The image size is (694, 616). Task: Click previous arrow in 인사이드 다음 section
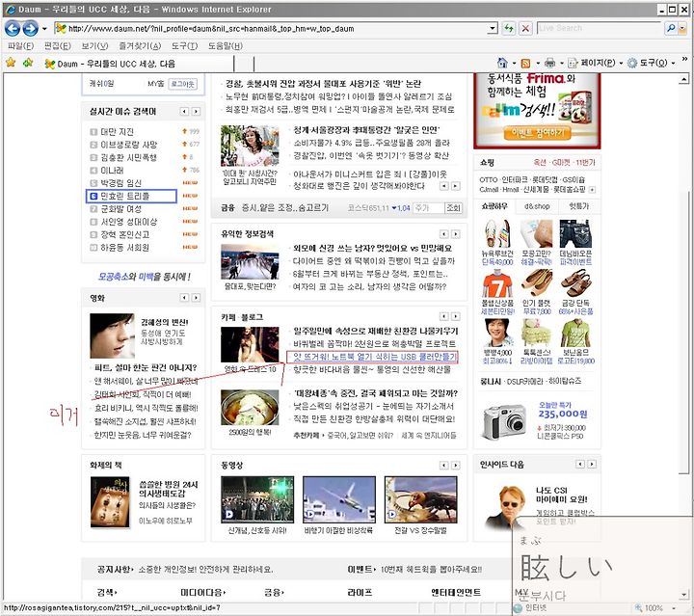[580, 465]
